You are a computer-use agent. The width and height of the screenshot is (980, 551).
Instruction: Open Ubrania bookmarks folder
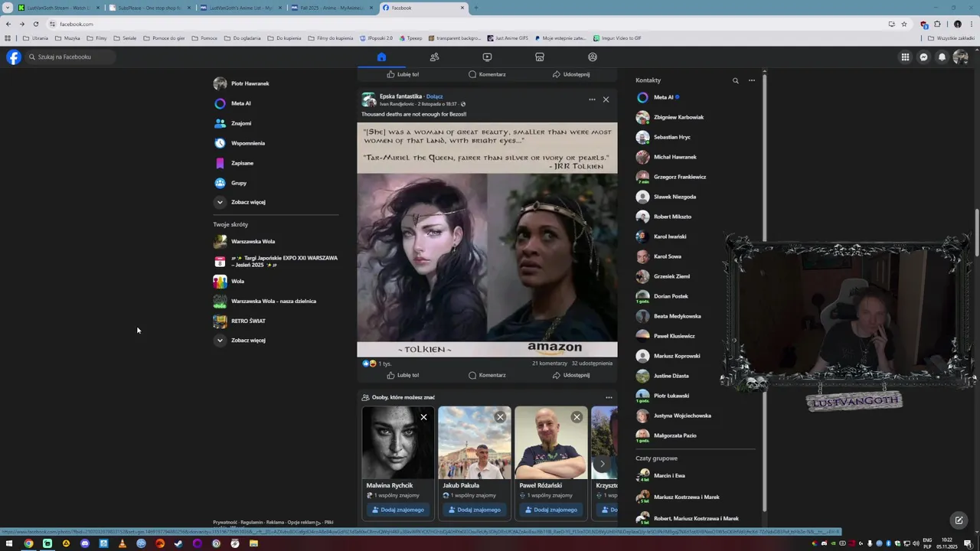35,37
